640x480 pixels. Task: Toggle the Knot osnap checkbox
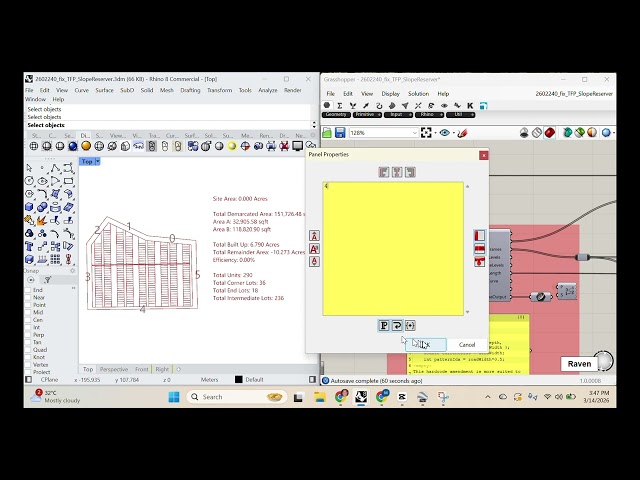[28, 357]
